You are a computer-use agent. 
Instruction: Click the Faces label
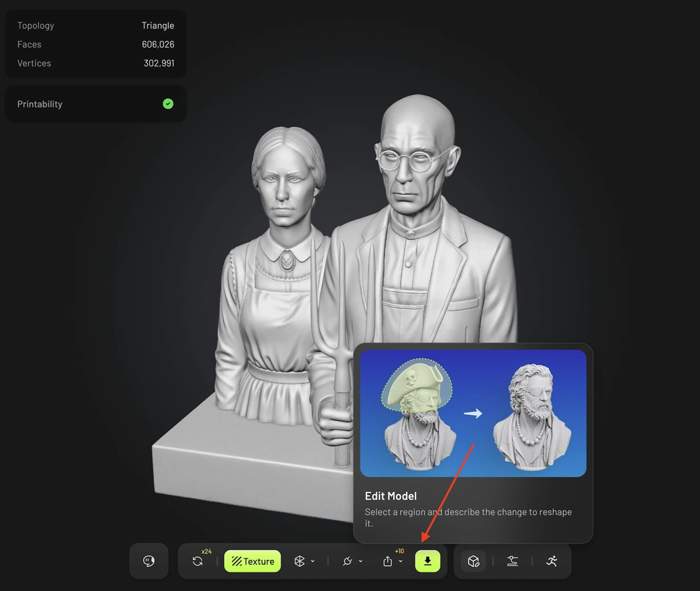pyautogui.click(x=29, y=44)
